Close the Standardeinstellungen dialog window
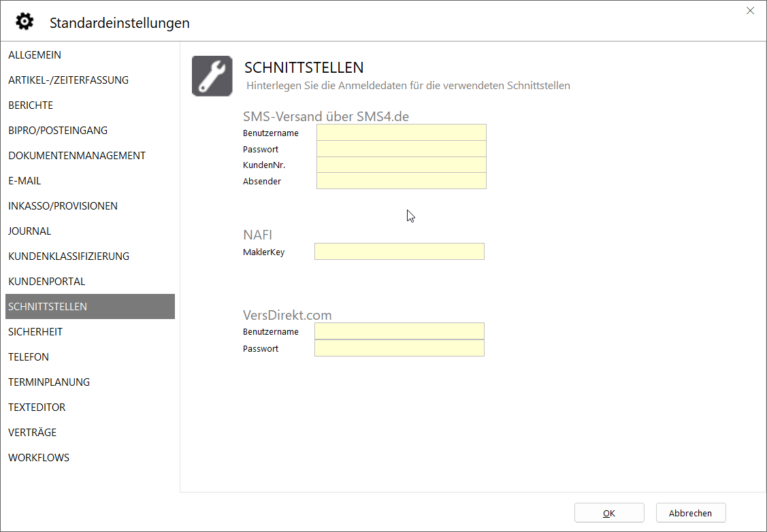This screenshot has height=532, width=767. point(750,11)
